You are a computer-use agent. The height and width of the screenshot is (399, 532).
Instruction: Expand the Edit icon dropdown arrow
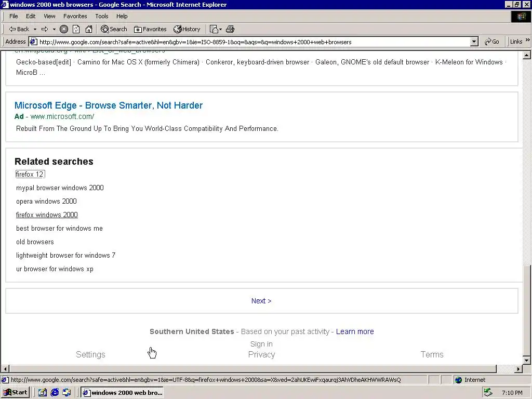pyautogui.click(x=220, y=29)
